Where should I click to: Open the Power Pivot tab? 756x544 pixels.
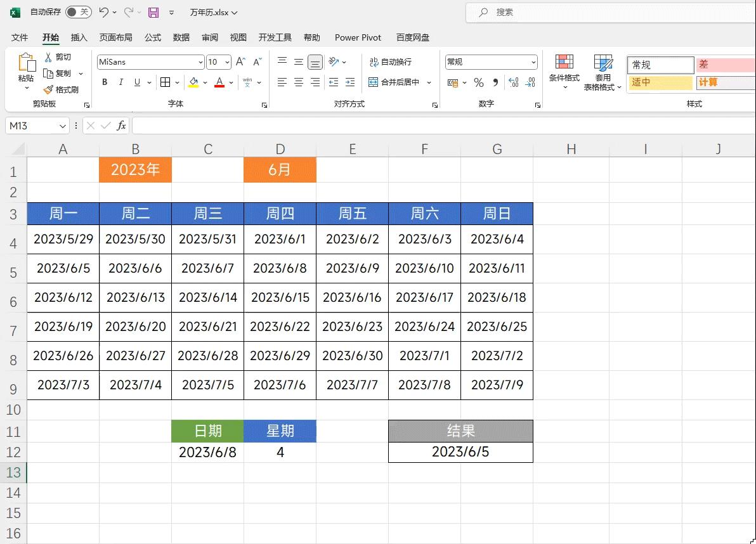(357, 37)
